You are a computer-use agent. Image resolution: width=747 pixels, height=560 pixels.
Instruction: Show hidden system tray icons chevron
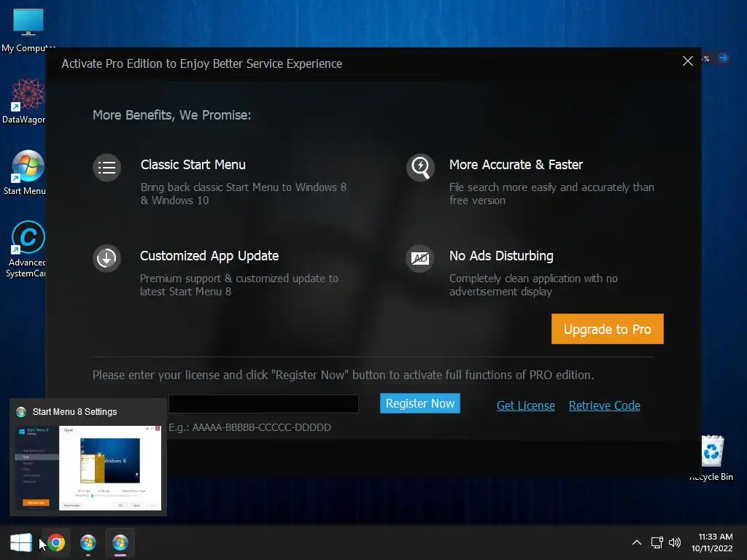click(636, 542)
